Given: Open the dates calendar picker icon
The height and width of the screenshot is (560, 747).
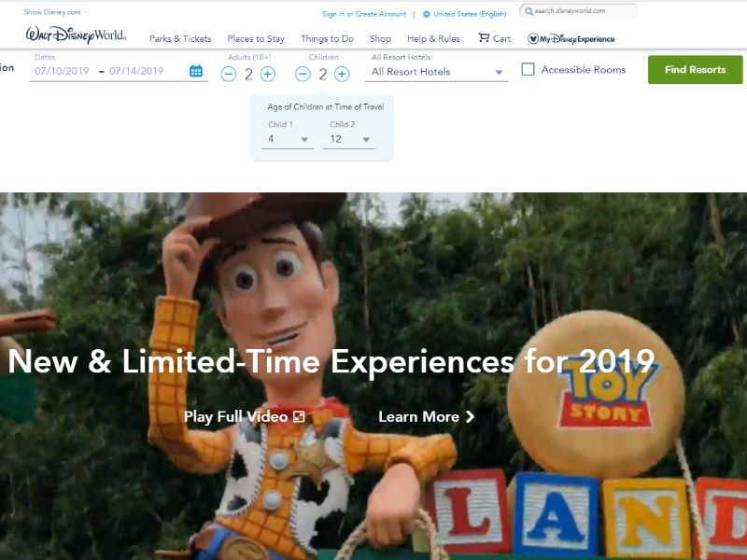Looking at the screenshot, I should point(196,71).
